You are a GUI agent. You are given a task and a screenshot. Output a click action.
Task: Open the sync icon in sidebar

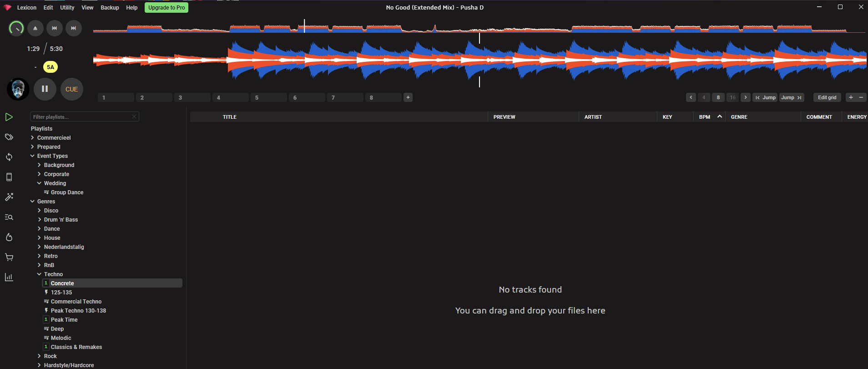(x=9, y=157)
